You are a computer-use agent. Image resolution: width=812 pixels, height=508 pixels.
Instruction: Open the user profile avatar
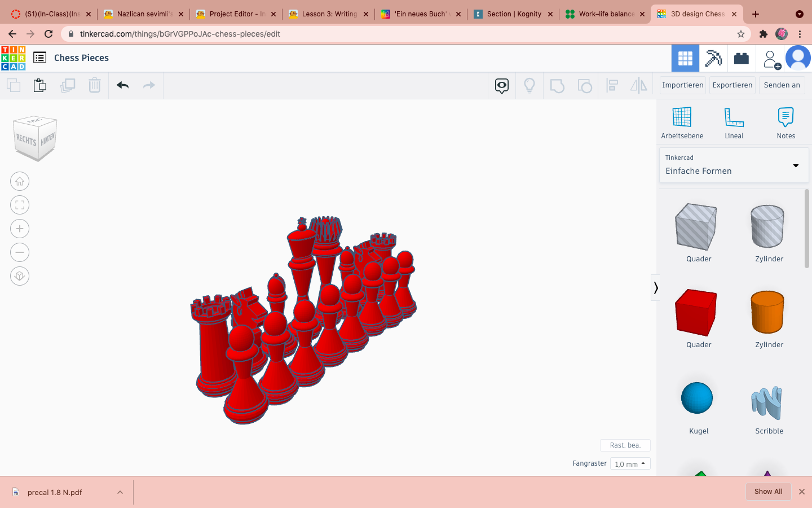798,58
